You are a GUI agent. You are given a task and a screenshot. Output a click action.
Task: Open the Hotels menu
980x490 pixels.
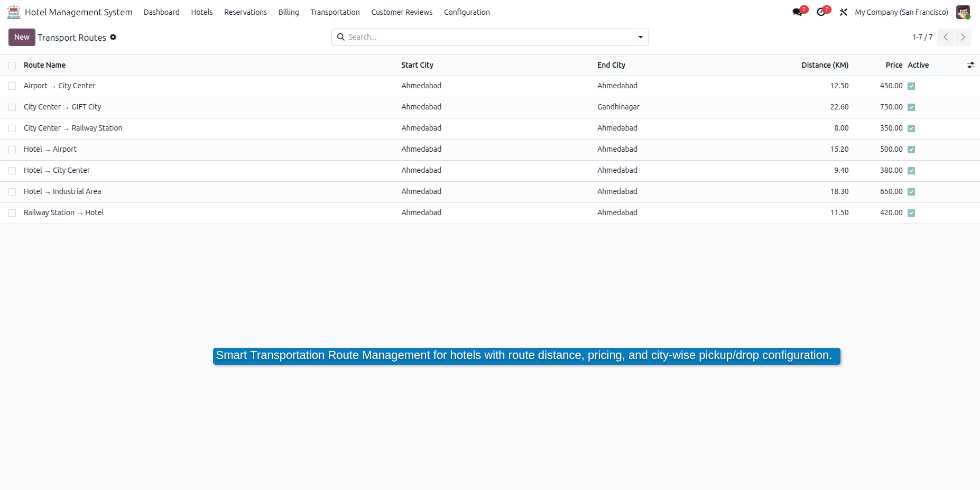tap(202, 12)
